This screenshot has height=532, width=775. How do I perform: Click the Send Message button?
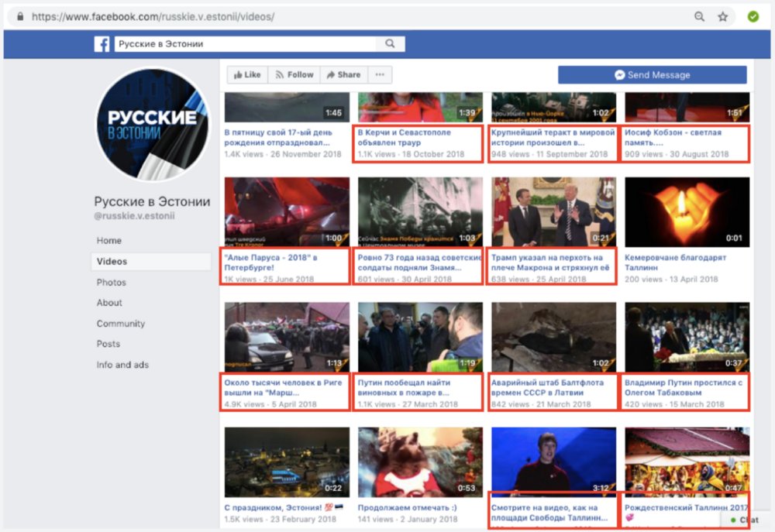(652, 75)
